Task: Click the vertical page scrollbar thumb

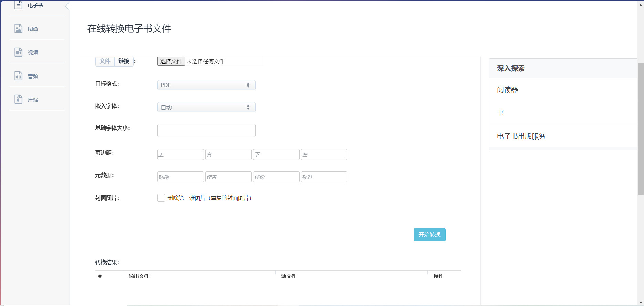Action: click(641, 129)
